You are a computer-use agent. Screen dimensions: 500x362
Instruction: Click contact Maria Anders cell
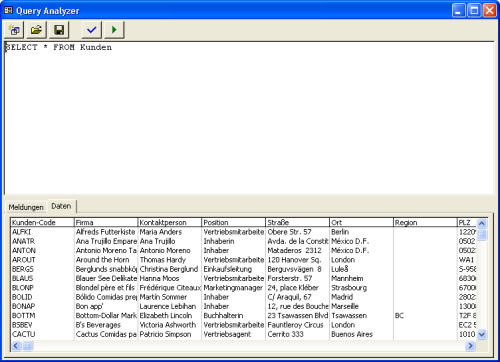pyautogui.click(x=170, y=232)
